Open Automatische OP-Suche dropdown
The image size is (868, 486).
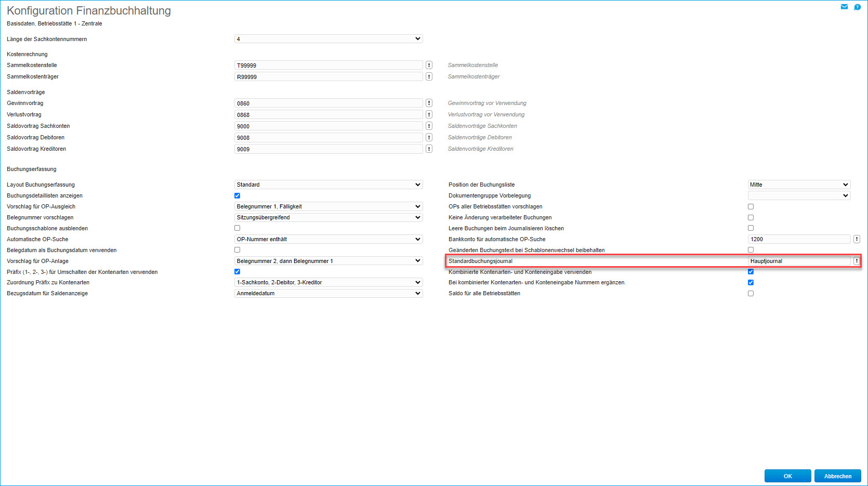click(328, 239)
